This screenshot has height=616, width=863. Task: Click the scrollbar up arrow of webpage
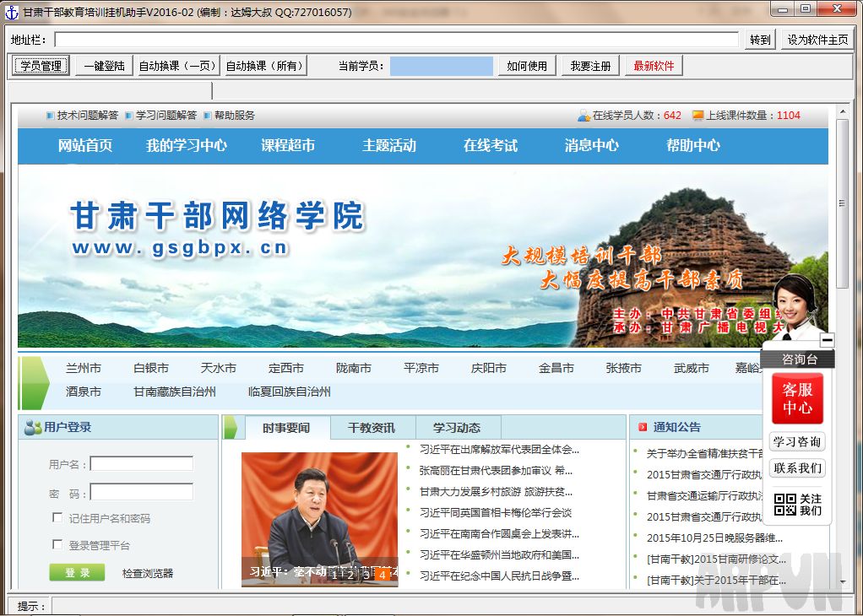click(842, 111)
